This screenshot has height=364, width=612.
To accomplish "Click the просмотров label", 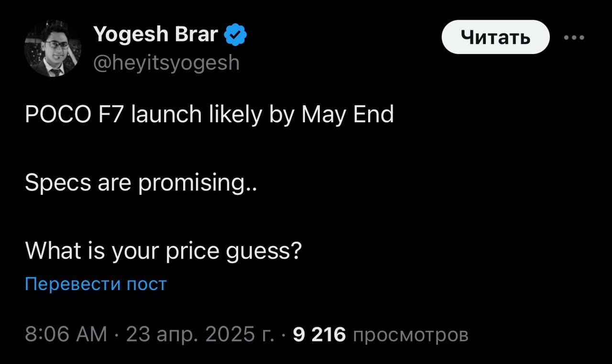I will click(410, 335).
